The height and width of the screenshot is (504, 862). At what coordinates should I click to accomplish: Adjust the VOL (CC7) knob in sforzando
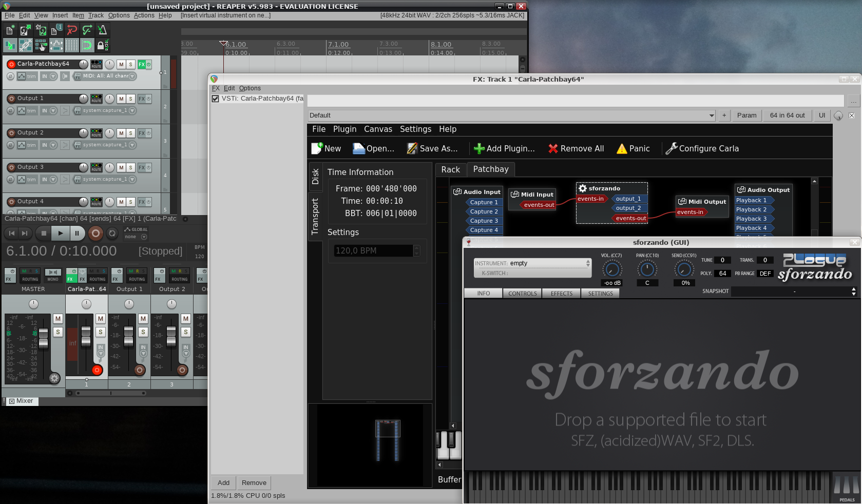pos(611,269)
